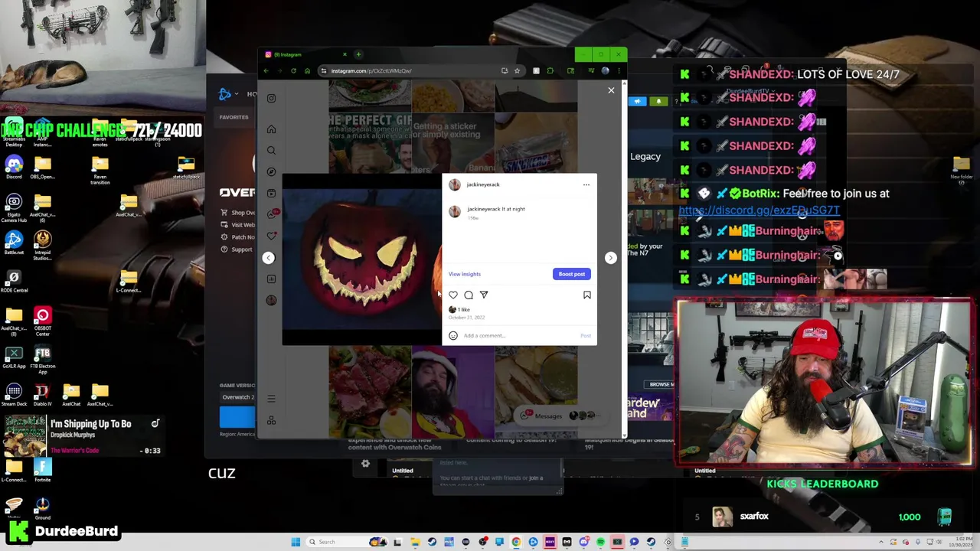Open the profile avatar in Instagram sidebar
Screen dimensions: 980x551
pos(271,300)
